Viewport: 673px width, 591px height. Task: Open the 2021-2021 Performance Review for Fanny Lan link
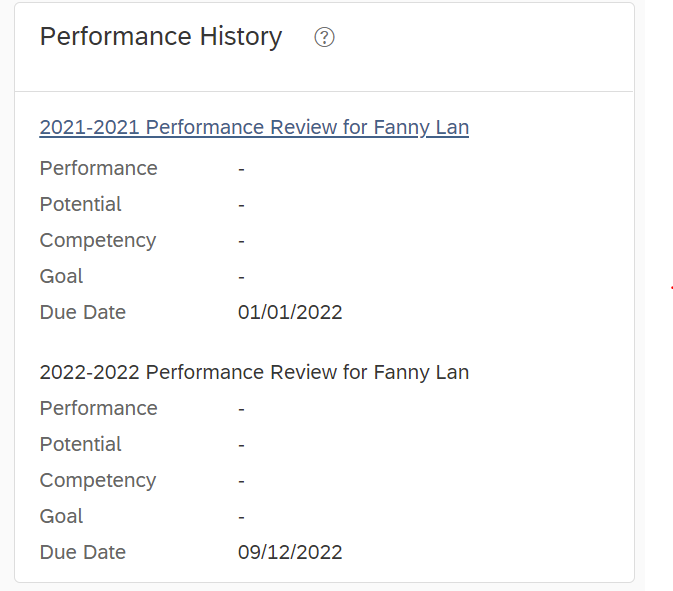(254, 127)
